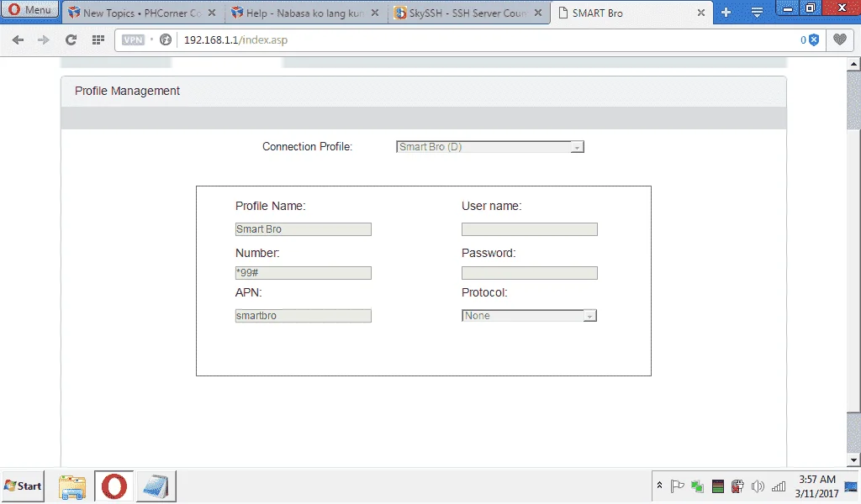
Task: Click the Password input field
Action: pyautogui.click(x=530, y=272)
